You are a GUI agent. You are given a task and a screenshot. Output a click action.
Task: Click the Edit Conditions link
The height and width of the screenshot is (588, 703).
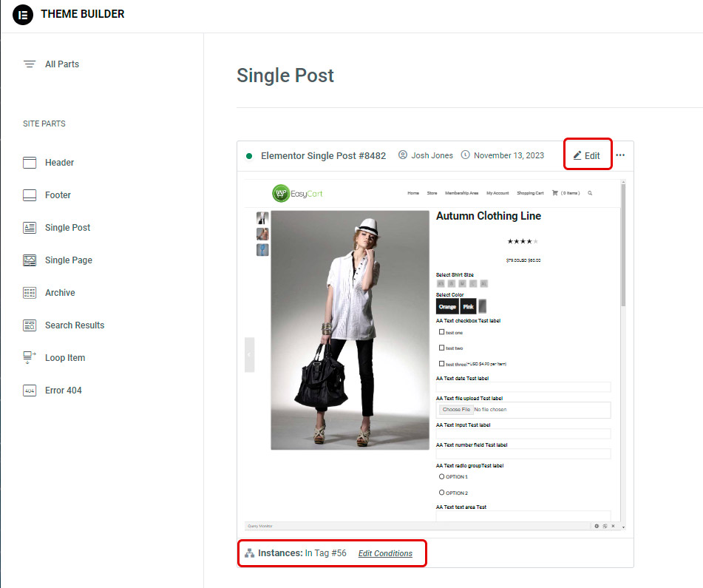385,553
